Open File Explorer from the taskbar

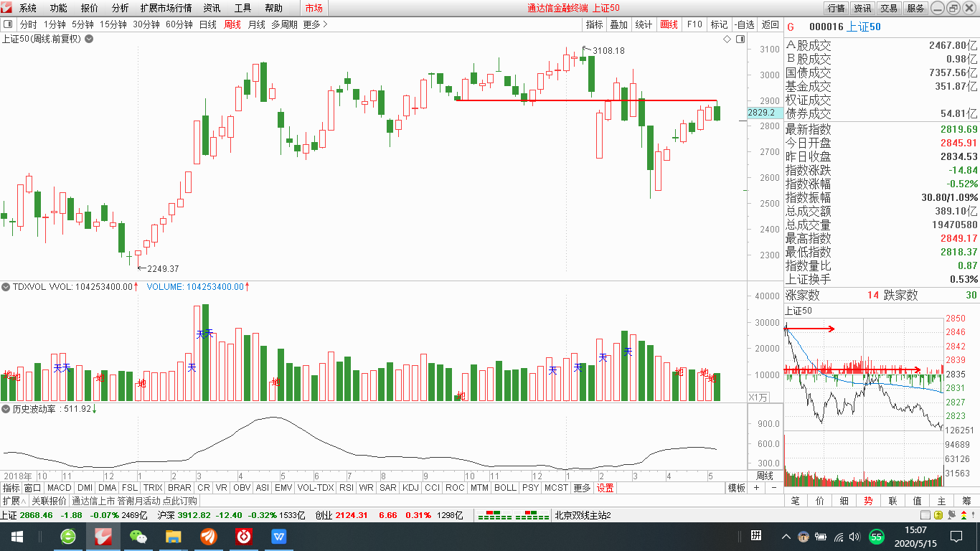point(173,536)
